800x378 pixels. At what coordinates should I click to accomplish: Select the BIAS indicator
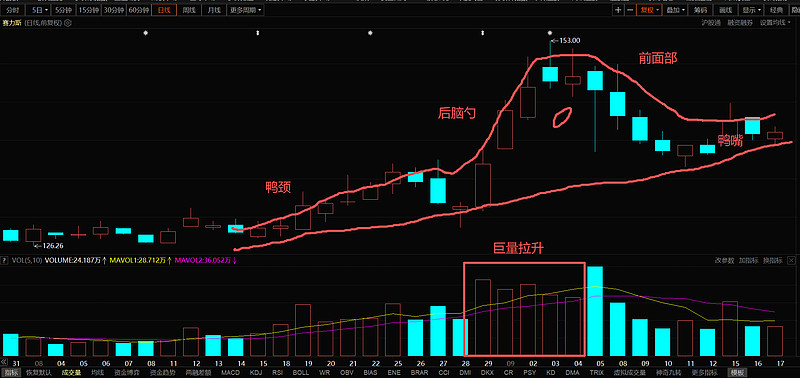pos(370,373)
